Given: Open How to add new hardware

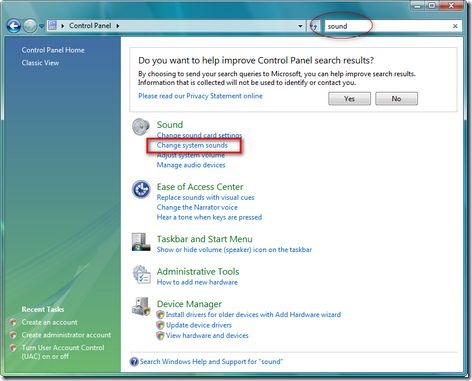Looking at the screenshot, I should 197,282.
